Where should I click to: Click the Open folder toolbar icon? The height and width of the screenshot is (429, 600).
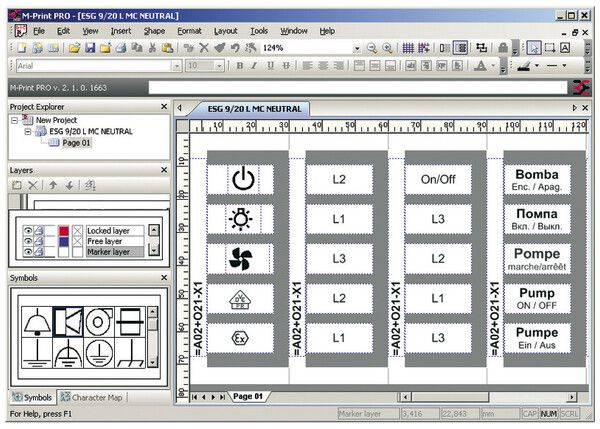coord(75,48)
